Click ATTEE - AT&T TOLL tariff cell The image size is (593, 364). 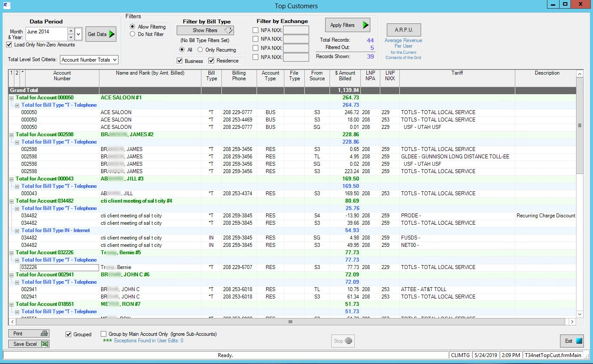(457, 289)
